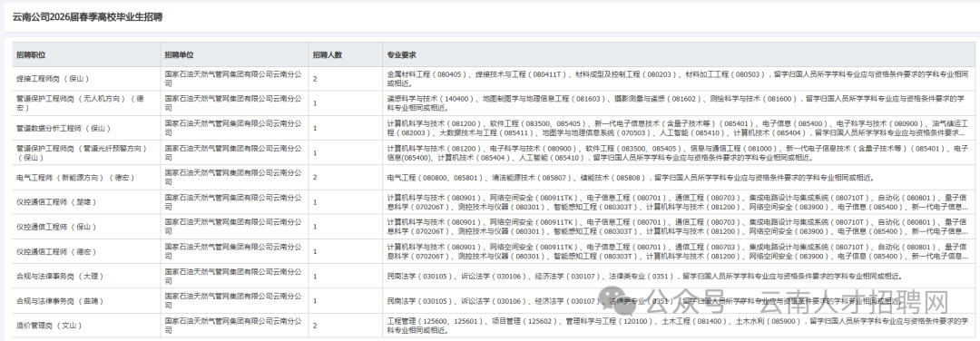980x341 pixels.
Task: Select the headcount 1 for 合规与法律事务岗（曲靖） row
Action: click(x=315, y=300)
